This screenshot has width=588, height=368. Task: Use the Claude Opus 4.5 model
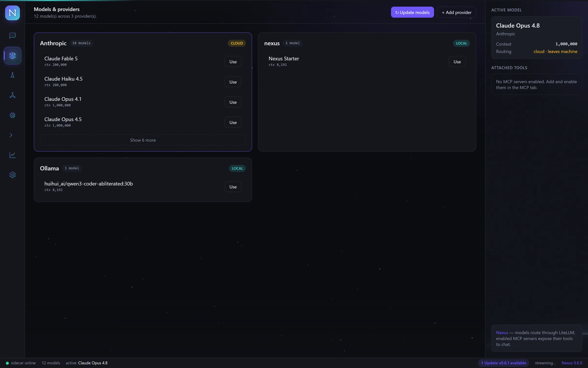click(233, 122)
